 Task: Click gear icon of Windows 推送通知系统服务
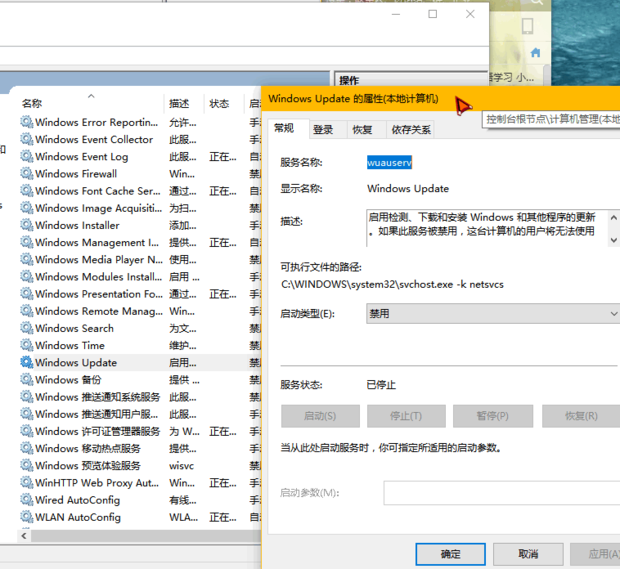26,396
